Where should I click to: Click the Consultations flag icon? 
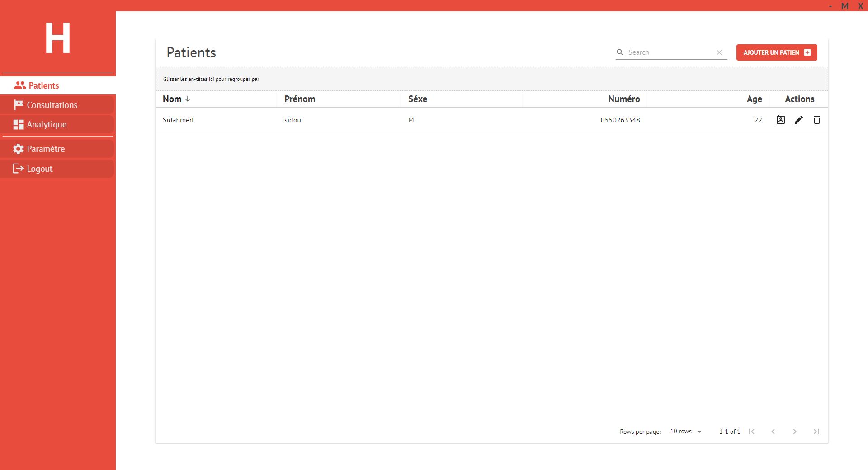18,105
